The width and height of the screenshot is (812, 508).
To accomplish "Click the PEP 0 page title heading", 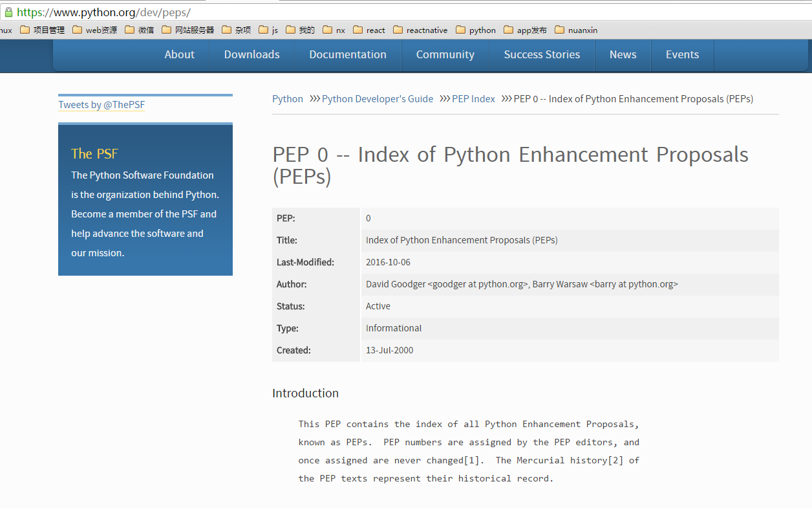I will 510,165.
